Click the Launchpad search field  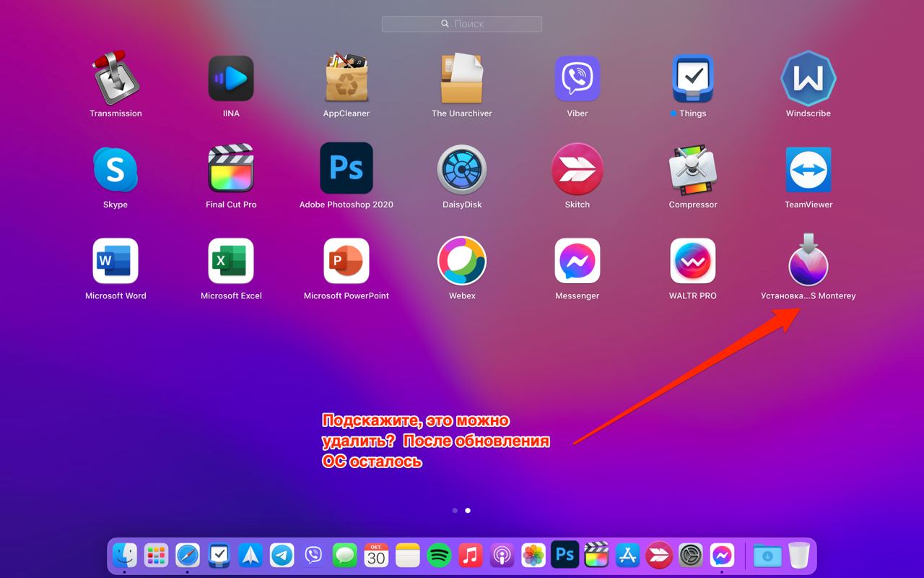[462, 24]
